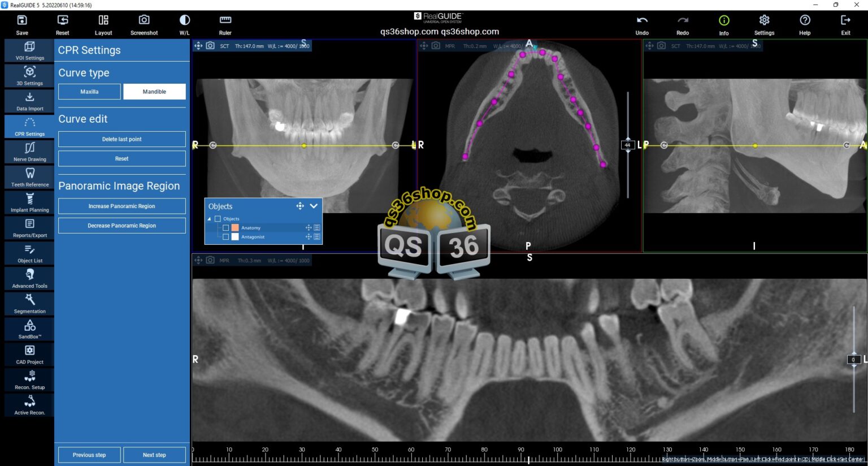868x466 pixels.
Task: Take a Screenshot with the toolbar camera
Action: pyautogui.click(x=144, y=24)
